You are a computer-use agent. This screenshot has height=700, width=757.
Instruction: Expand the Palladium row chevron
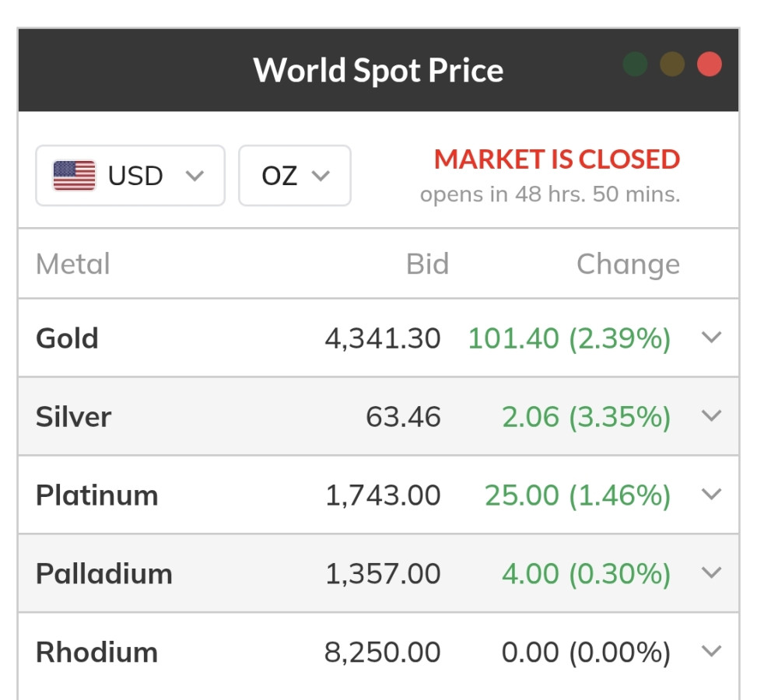pos(711,573)
